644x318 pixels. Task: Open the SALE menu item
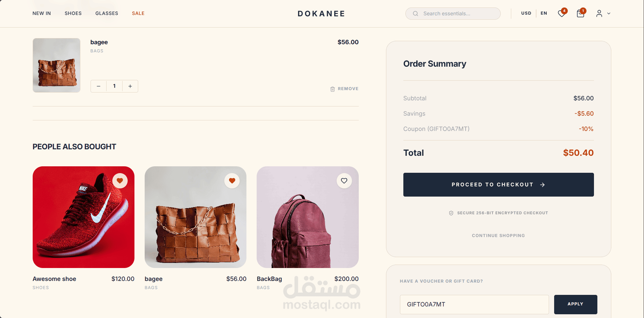pos(138,13)
